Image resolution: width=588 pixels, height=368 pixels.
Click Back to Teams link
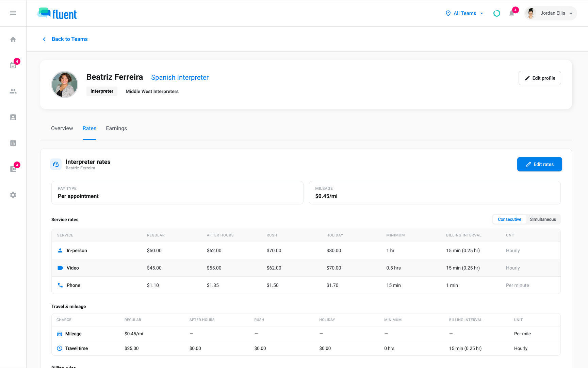click(x=70, y=39)
